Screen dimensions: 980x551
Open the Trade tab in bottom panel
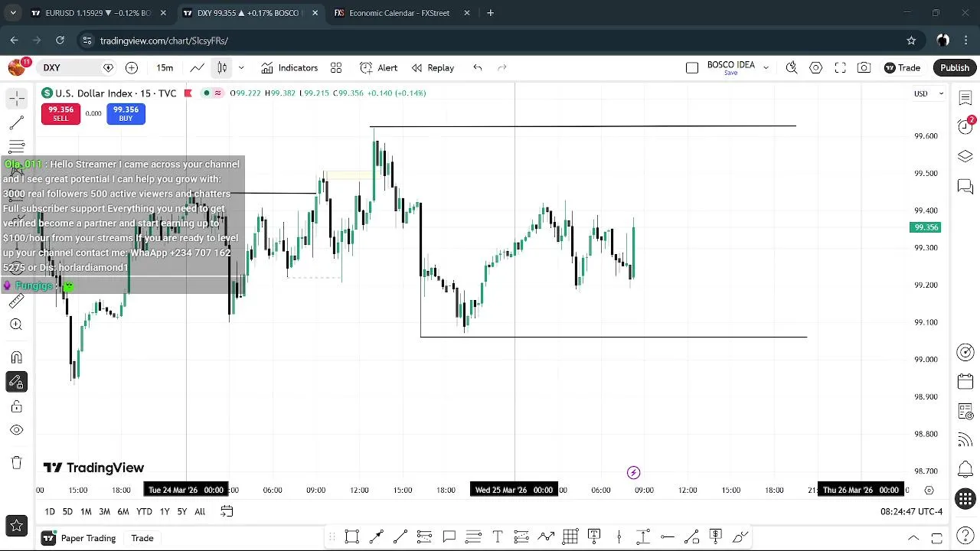tap(142, 538)
